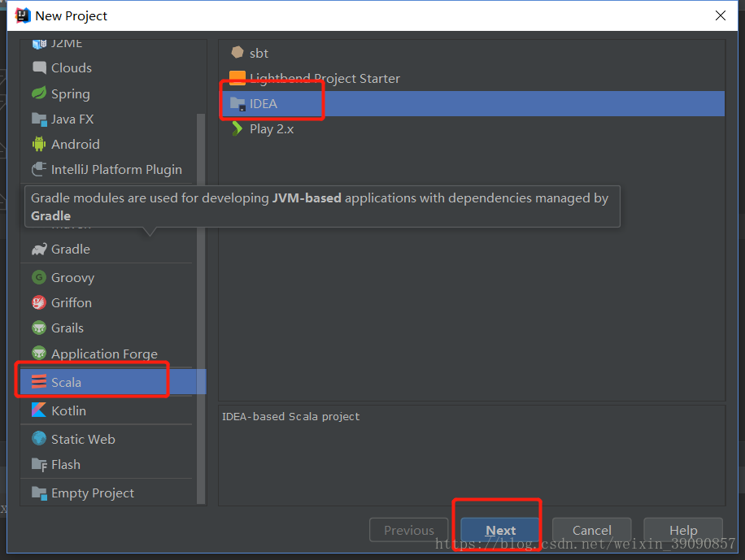Select sbt Scala template
Image resolution: width=745 pixels, height=560 pixels.
coord(472,53)
